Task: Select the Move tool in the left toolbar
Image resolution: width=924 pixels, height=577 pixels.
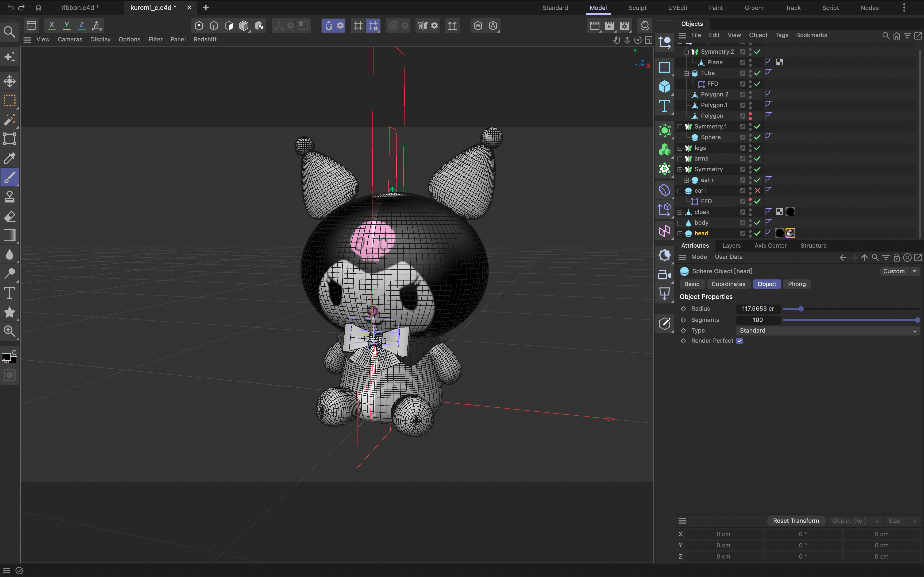Action: 9,81
